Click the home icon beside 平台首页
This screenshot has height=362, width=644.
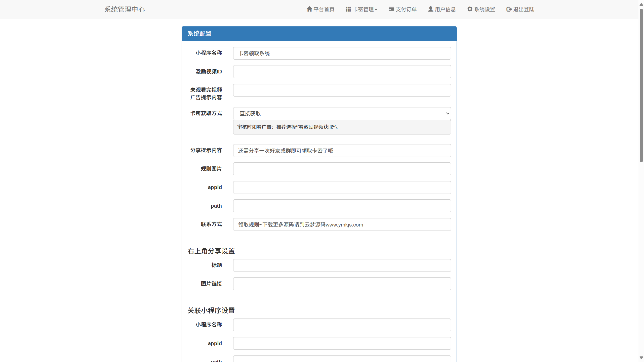[x=309, y=9]
